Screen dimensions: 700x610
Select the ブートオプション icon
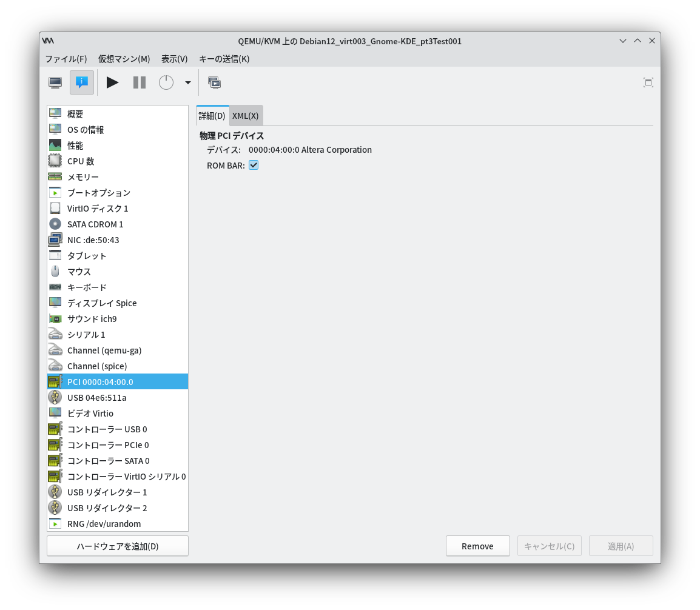[55, 192]
